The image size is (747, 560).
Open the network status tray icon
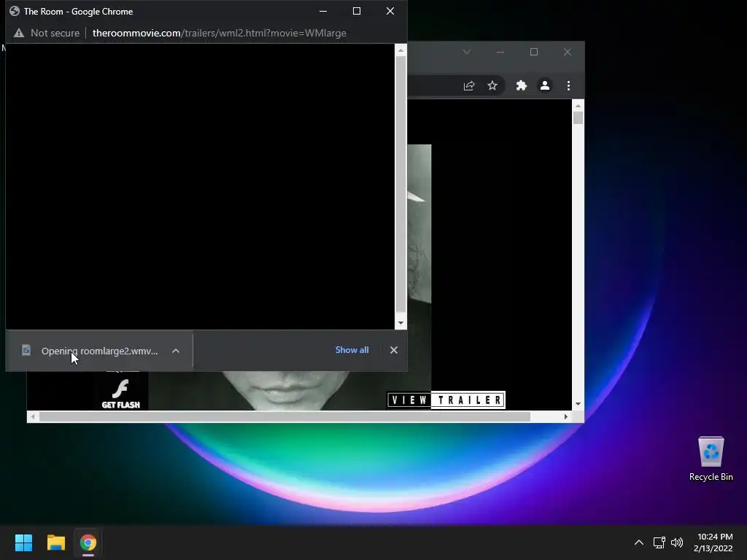(659, 542)
